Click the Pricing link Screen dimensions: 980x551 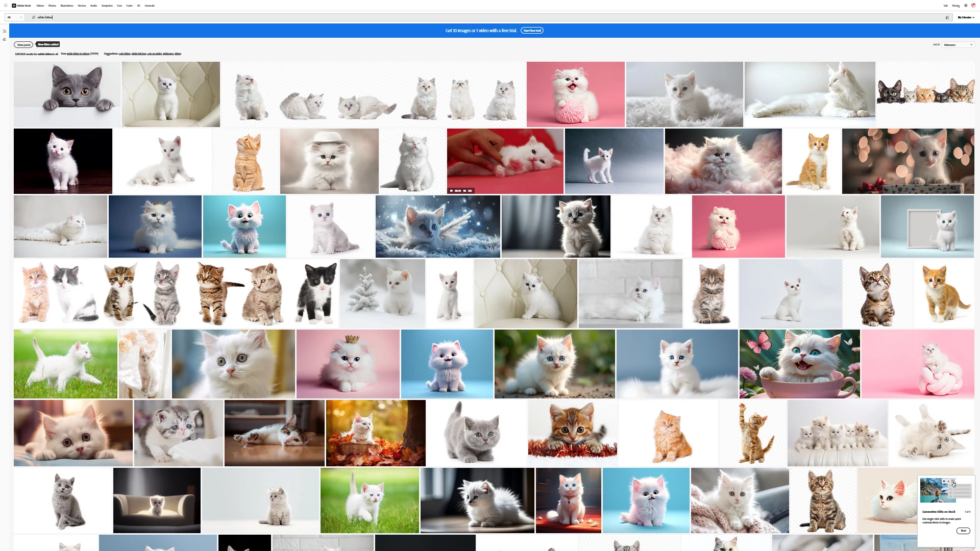(x=955, y=6)
